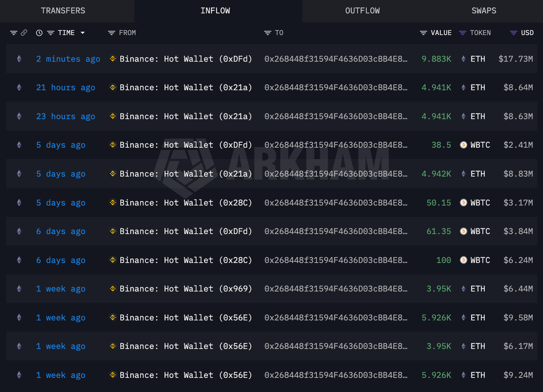This screenshot has width=543, height=392.
Task: Toggle the clock time-format icon
Action: point(39,33)
